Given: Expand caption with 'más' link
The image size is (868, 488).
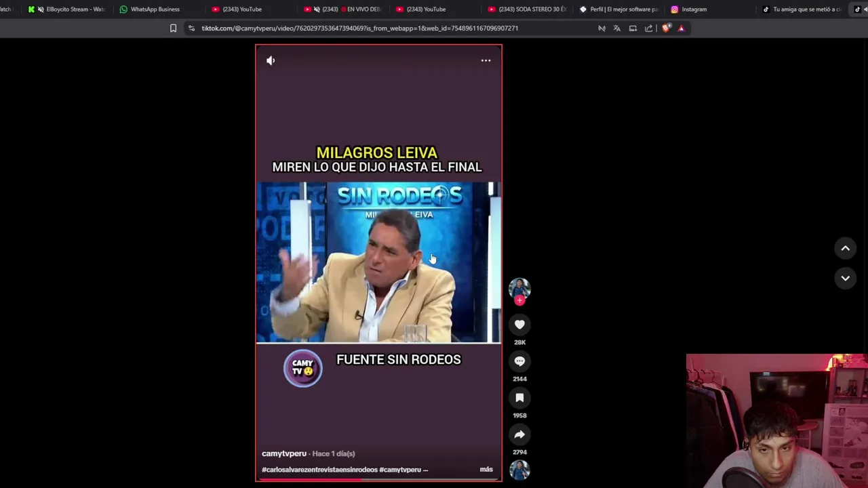Looking at the screenshot, I should click(486, 469).
